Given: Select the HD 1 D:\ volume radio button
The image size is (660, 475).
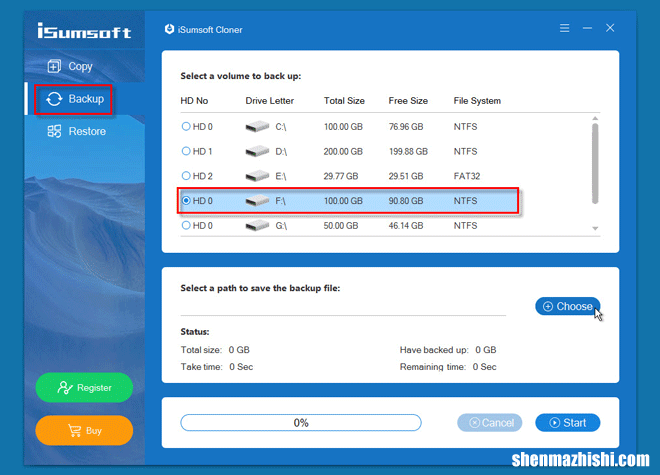Looking at the screenshot, I should (186, 151).
